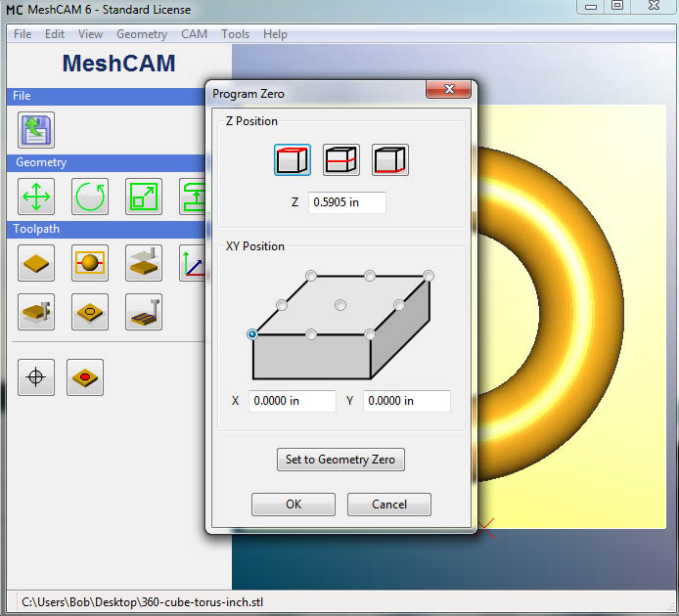Open the Edit menu
The height and width of the screenshot is (616, 679).
(x=55, y=34)
